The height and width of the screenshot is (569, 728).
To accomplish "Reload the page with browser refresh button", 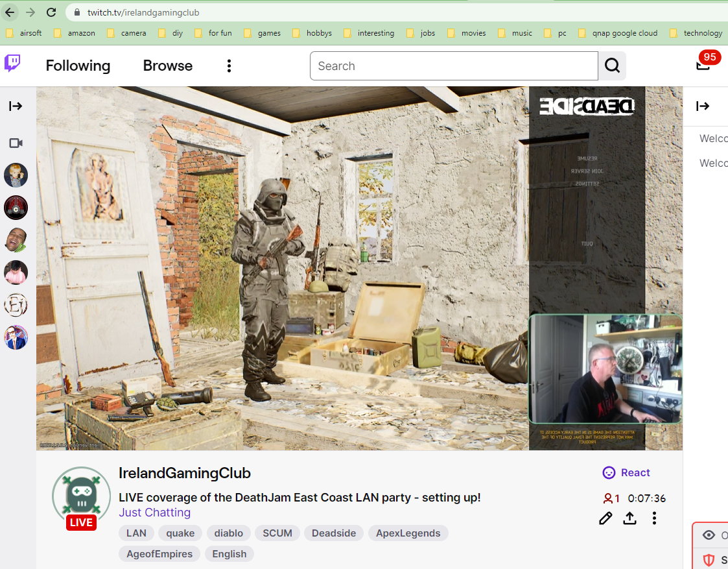I will click(x=51, y=12).
